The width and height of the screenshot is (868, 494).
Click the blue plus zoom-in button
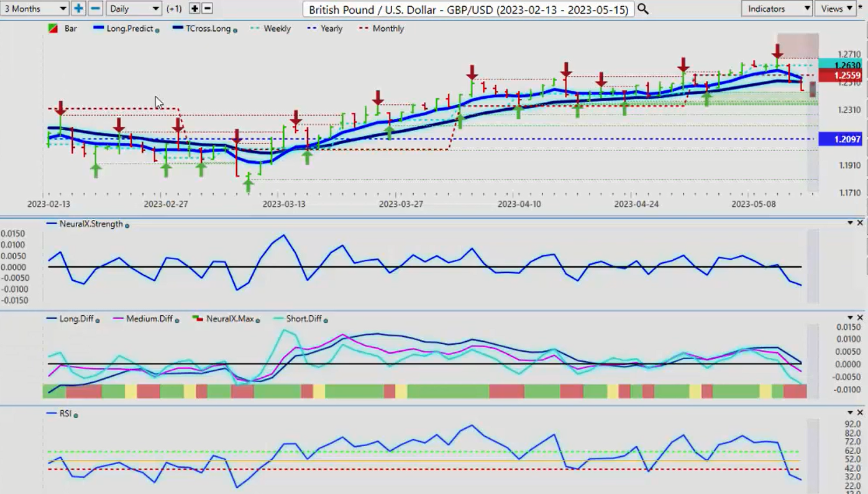(78, 9)
